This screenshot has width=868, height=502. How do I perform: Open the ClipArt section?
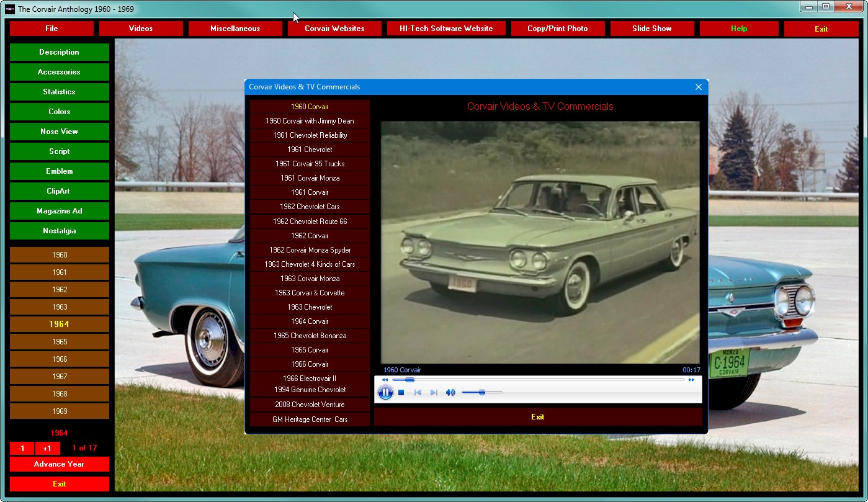coord(60,191)
